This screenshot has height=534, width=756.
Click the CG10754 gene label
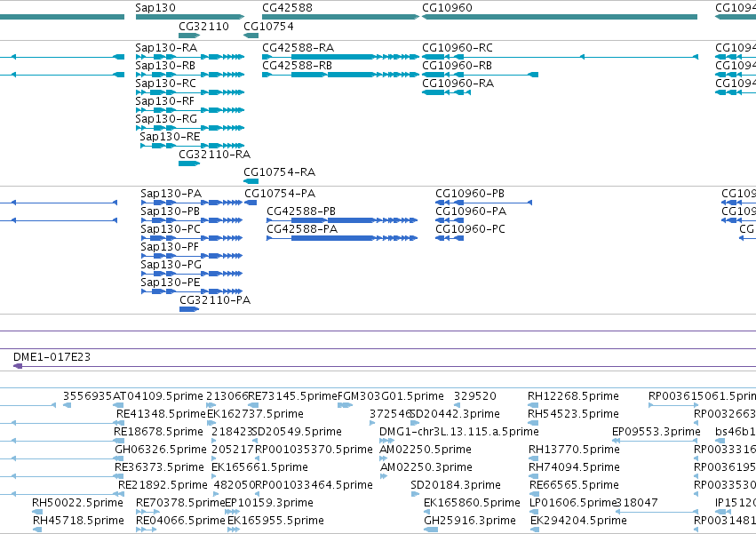coord(268,26)
